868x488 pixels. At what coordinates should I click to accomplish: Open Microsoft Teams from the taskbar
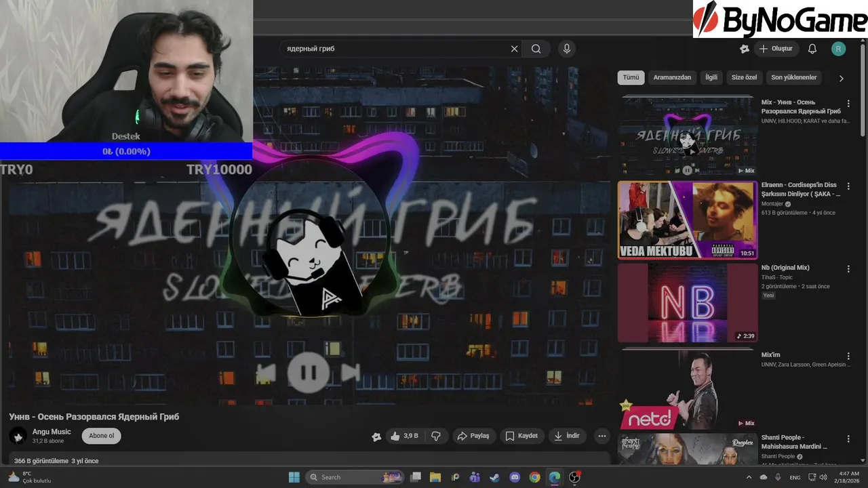pyautogui.click(x=475, y=477)
